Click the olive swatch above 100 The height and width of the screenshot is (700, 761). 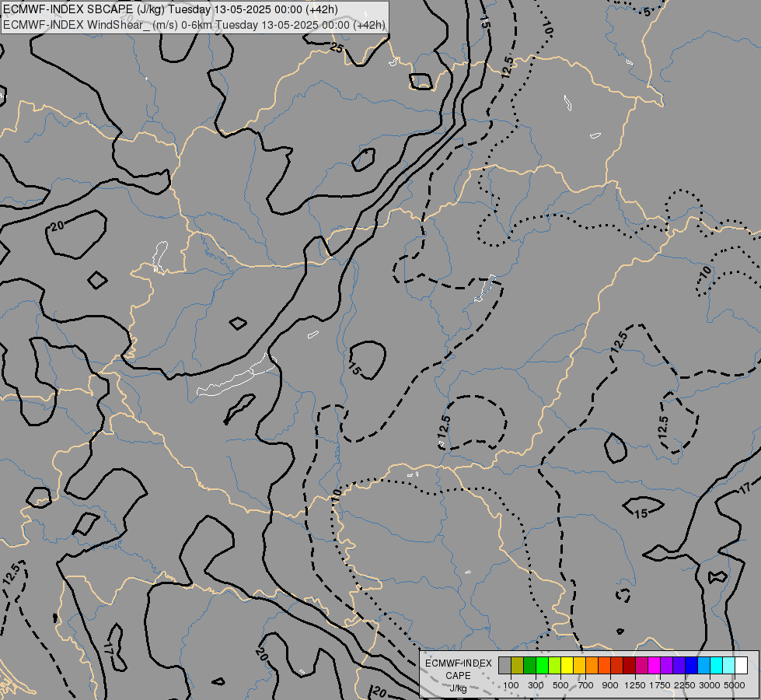pyautogui.click(x=518, y=666)
